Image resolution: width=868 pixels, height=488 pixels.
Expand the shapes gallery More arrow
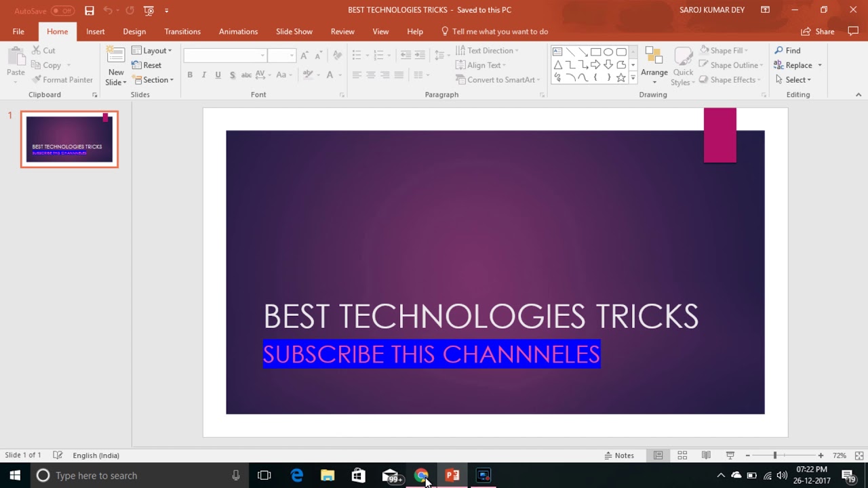[x=633, y=78]
